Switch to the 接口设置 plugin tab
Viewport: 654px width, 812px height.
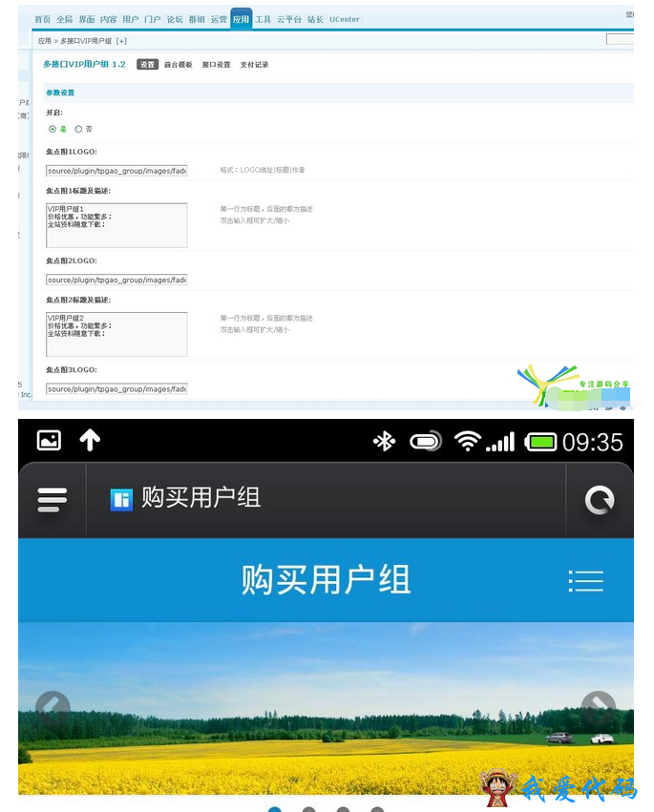(x=216, y=65)
